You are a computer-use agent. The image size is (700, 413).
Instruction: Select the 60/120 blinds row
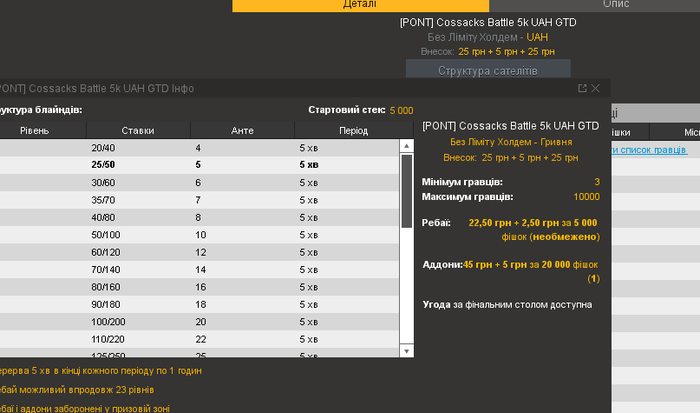[x=200, y=252]
